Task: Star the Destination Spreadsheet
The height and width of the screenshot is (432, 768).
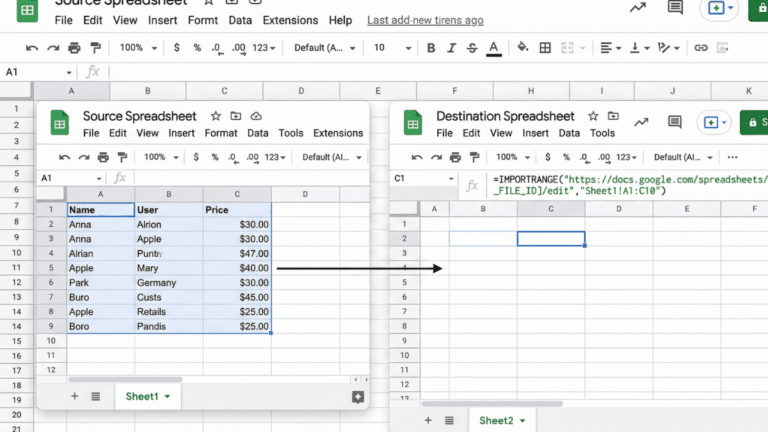Action: (593, 116)
